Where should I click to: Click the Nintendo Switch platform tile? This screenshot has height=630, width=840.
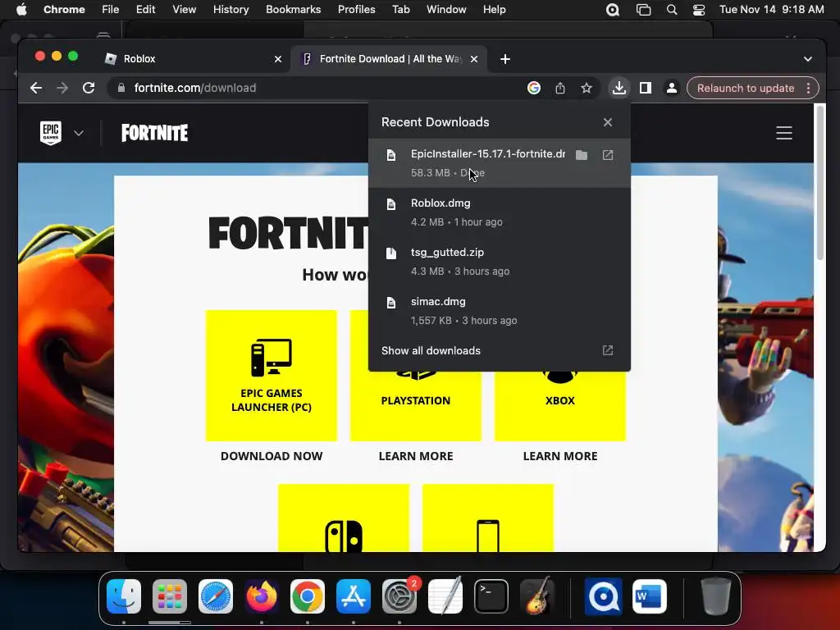tap(344, 518)
